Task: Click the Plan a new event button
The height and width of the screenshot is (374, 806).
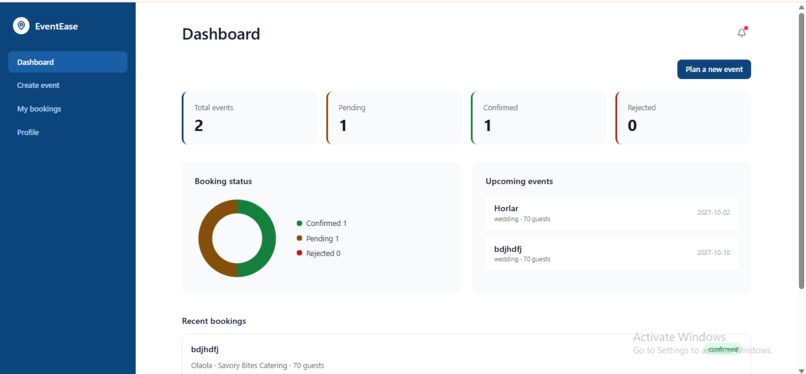Action: click(714, 69)
